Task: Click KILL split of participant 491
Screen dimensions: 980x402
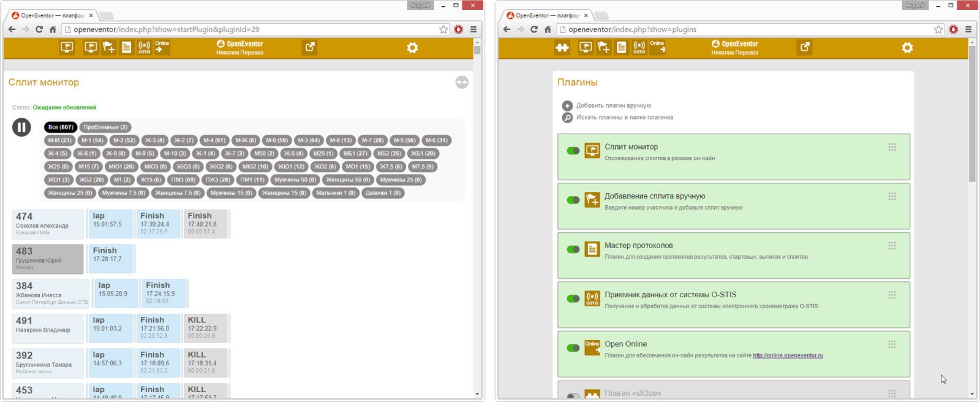Action: click(x=206, y=328)
